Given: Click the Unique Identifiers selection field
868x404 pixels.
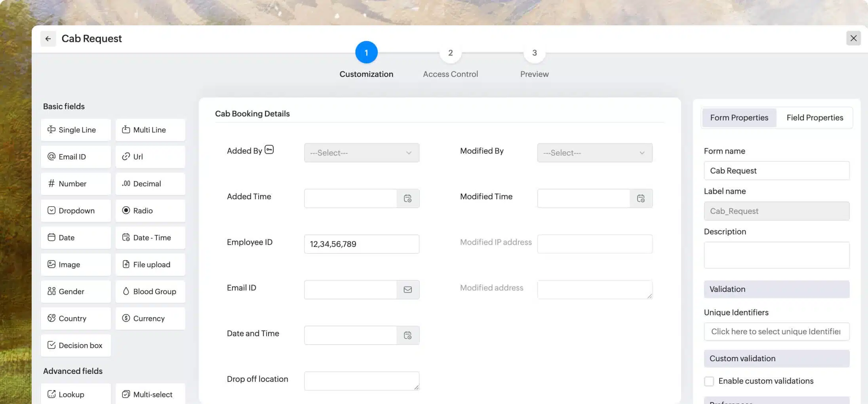Looking at the screenshot, I should [776, 332].
